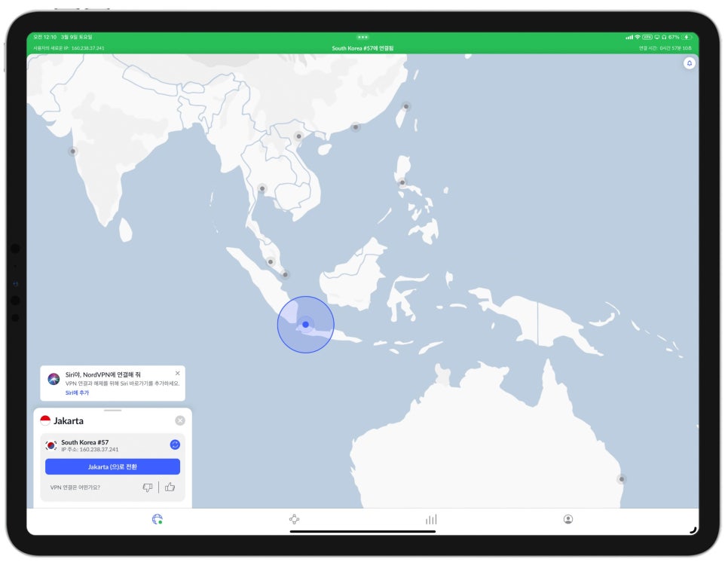
Task: Click the 'VPN 연결은 어떤가요?' feedback text
Action: (x=75, y=487)
